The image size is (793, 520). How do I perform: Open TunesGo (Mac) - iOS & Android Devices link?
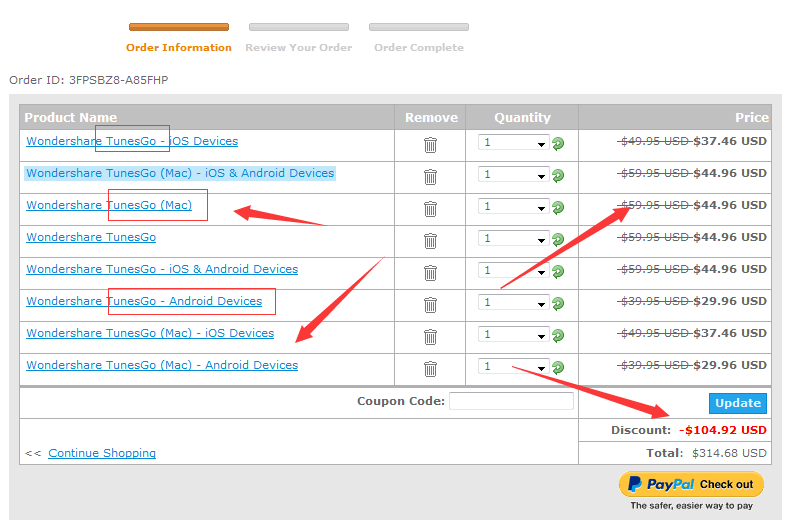pyautogui.click(x=180, y=173)
